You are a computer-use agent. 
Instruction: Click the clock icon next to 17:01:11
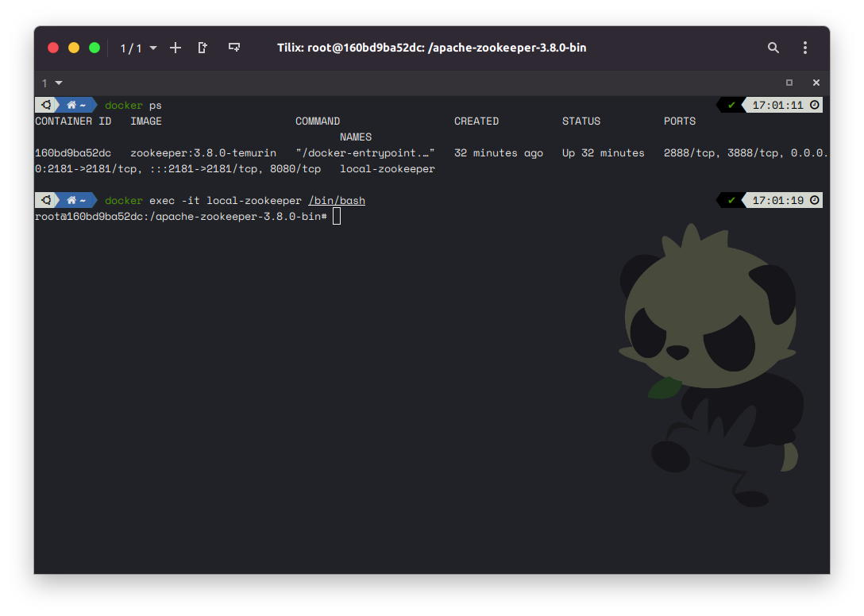tap(815, 105)
